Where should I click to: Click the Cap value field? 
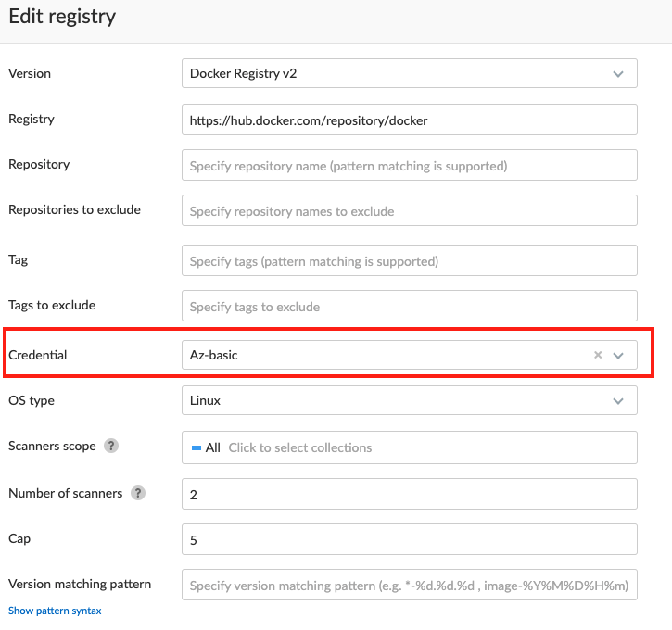coord(409,539)
